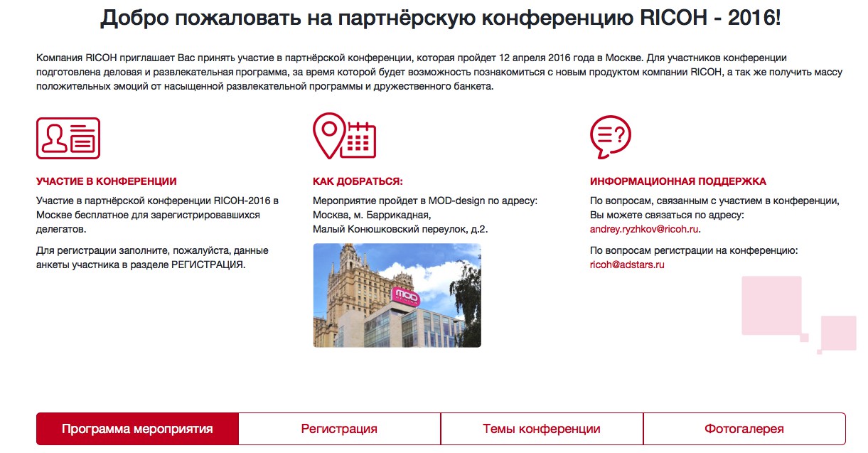Screen dimensions: 868x453
Task: Switch to the Регистрация tab
Action: pos(339,429)
